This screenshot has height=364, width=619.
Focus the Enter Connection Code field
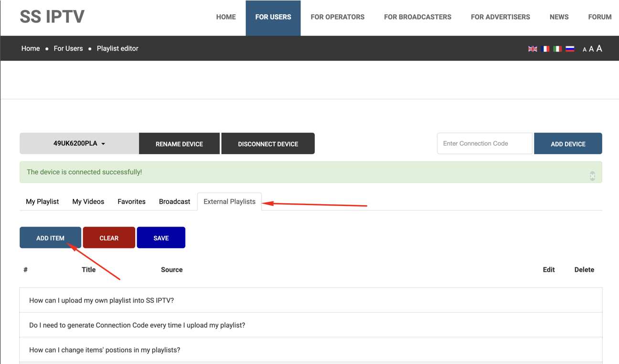tap(484, 144)
